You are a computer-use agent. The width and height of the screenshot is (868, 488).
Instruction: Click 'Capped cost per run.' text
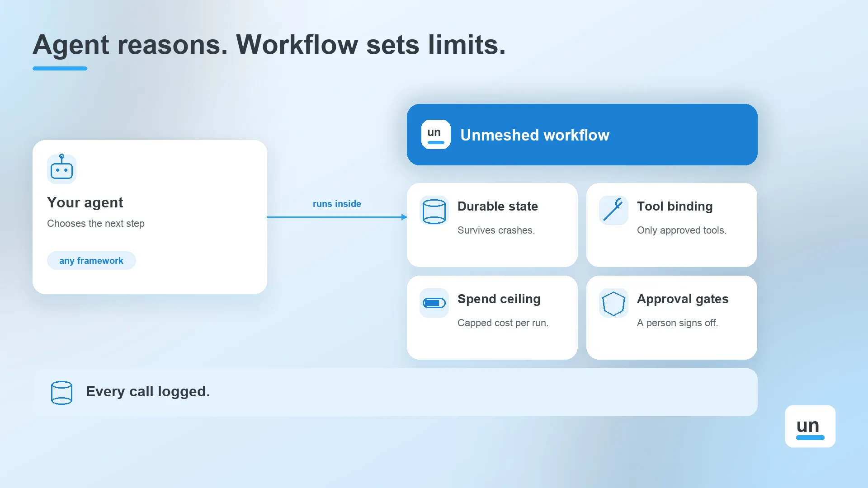pyautogui.click(x=503, y=323)
